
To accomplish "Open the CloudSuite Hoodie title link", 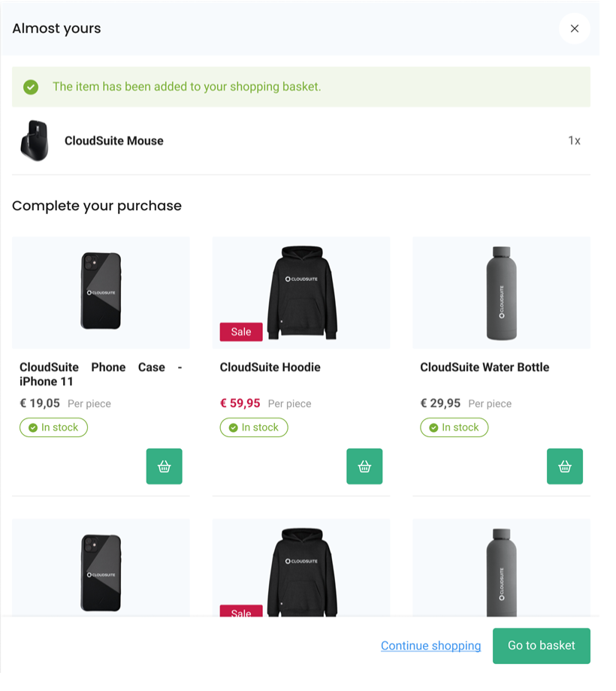I will (270, 367).
